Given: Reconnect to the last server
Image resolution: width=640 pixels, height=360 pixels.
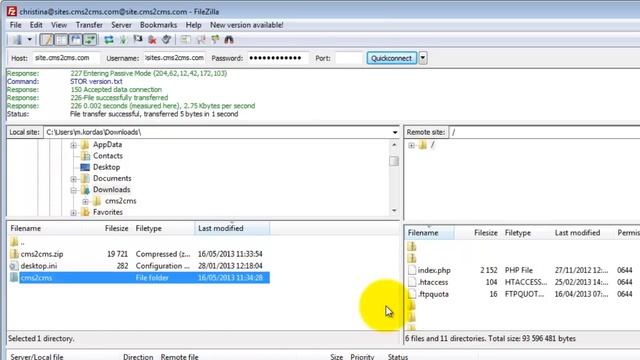Looking at the screenshot, I should 166,40.
